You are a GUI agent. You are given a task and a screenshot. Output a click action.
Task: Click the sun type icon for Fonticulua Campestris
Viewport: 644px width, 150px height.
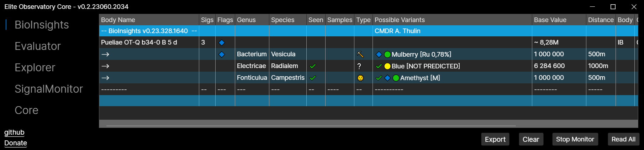[360, 78]
